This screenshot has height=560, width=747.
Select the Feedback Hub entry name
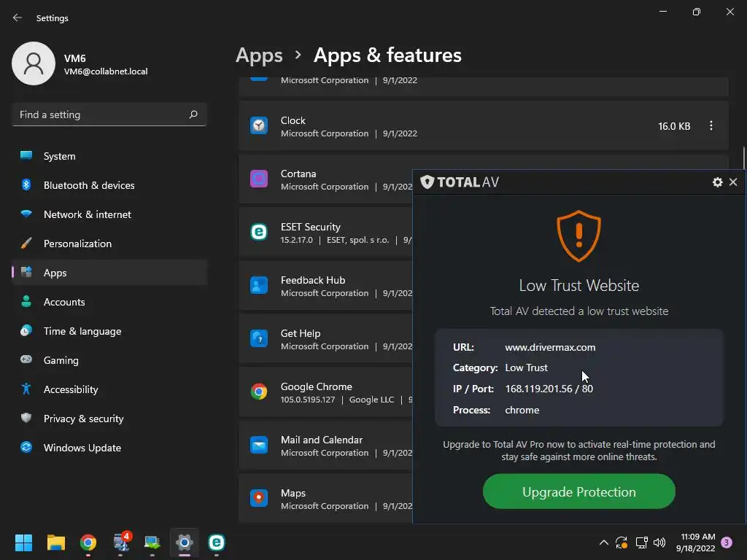click(313, 281)
